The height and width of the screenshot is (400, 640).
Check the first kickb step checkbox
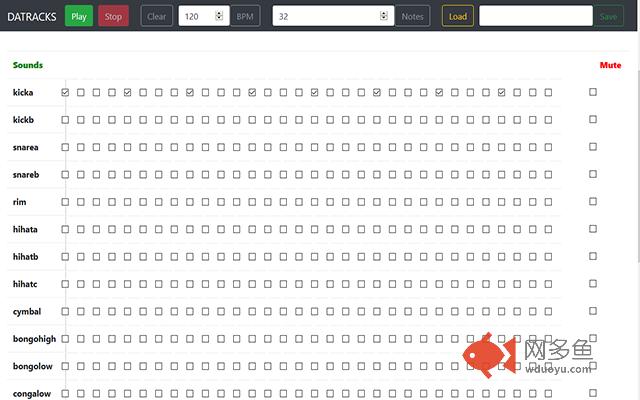[x=65, y=120]
